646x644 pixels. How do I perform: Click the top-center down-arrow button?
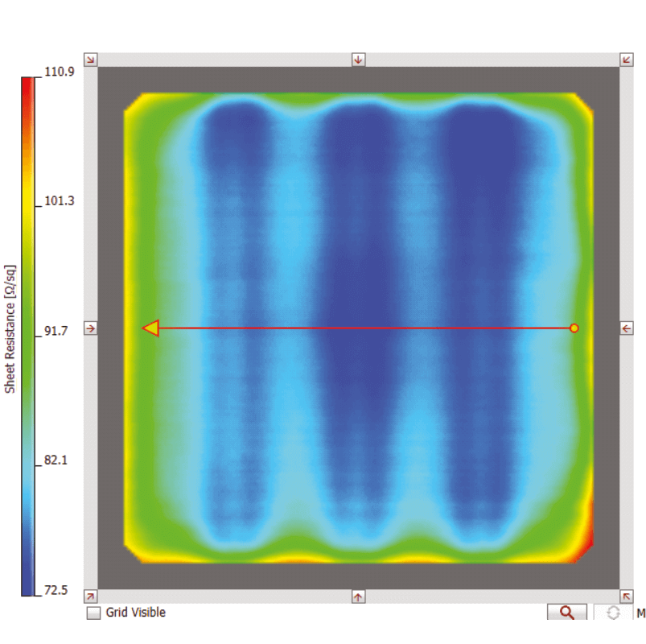point(358,60)
